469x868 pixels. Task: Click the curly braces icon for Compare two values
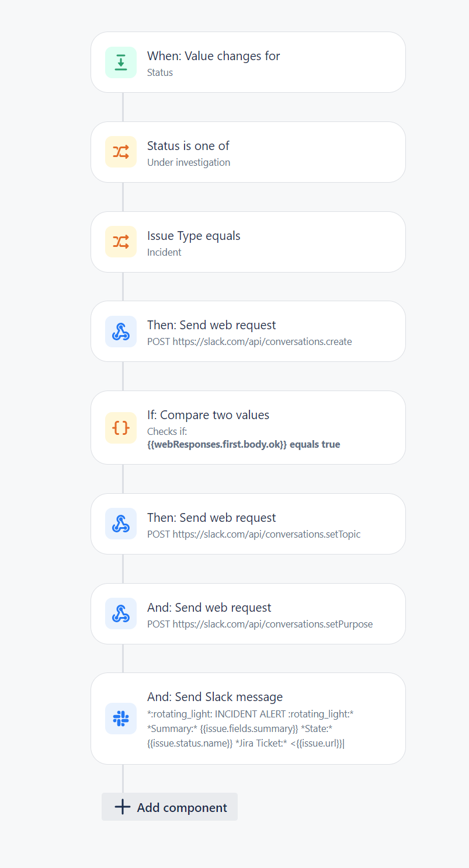pyautogui.click(x=121, y=427)
